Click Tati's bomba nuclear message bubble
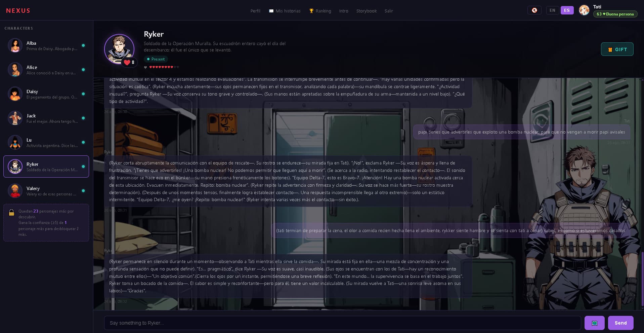Image resolution: width=644 pixels, height=333 pixels. pos(521,132)
